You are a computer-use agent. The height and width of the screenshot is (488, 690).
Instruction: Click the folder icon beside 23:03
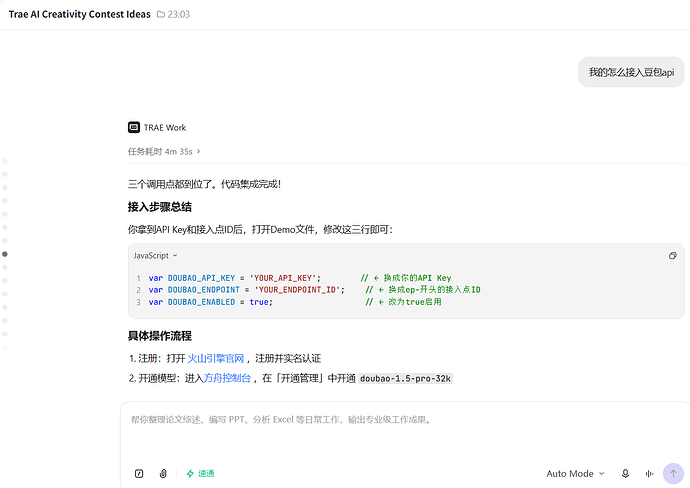pos(161,15)
